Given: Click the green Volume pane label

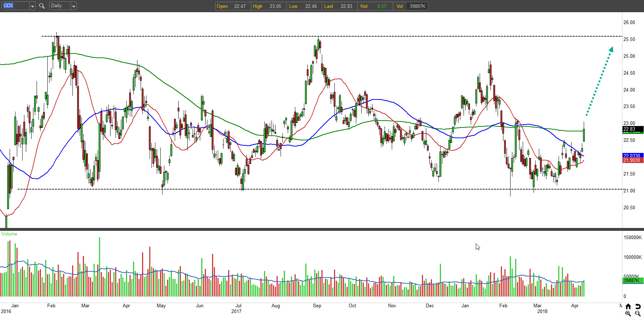Looking at the screenshot, I should point(9,234).
